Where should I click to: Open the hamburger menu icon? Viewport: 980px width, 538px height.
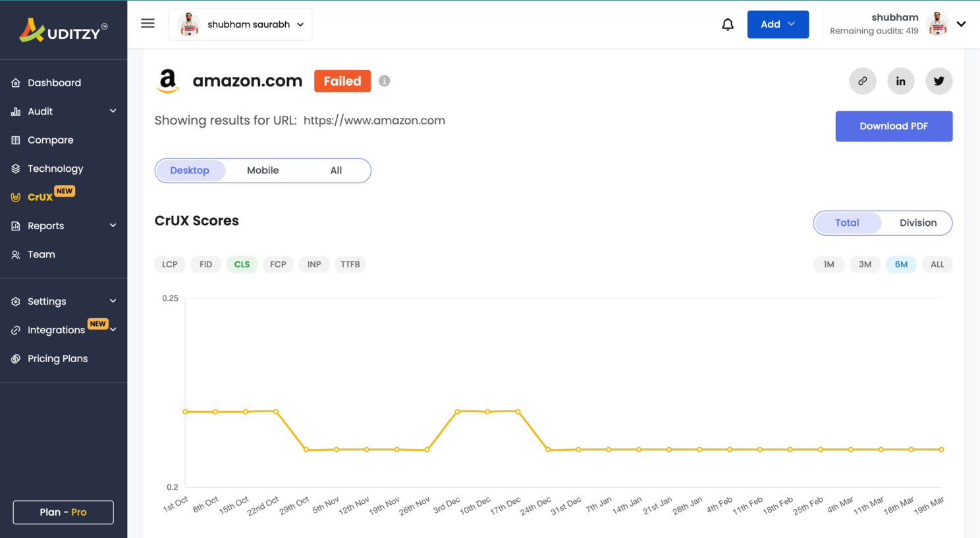(148, 24)
